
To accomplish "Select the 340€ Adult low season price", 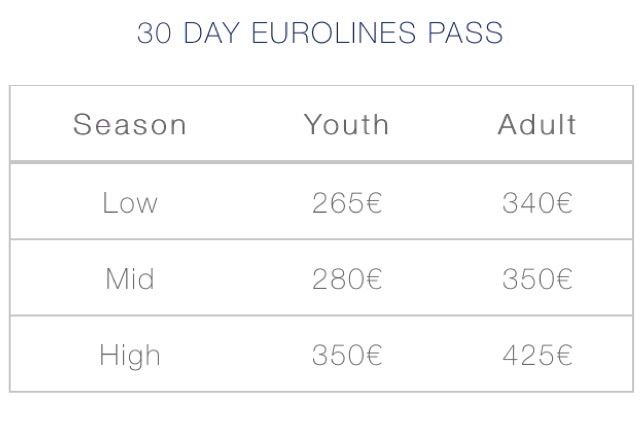I will (x=537, y=203).
